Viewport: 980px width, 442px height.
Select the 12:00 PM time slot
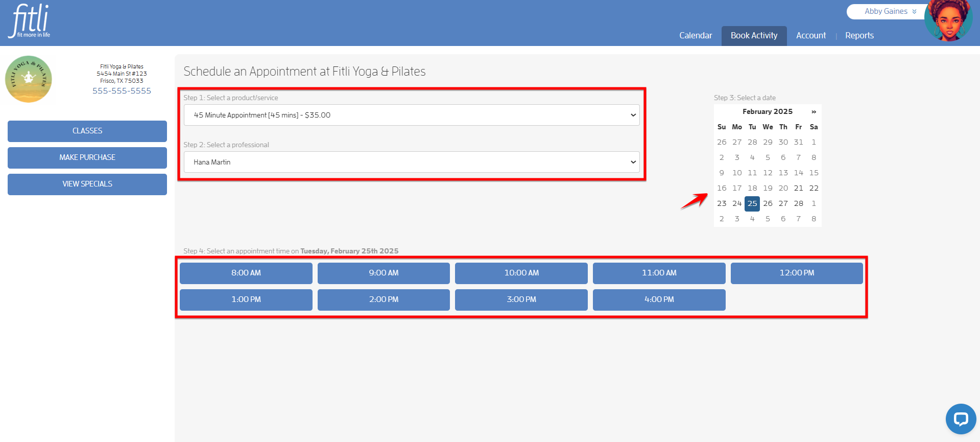[797, 273]
